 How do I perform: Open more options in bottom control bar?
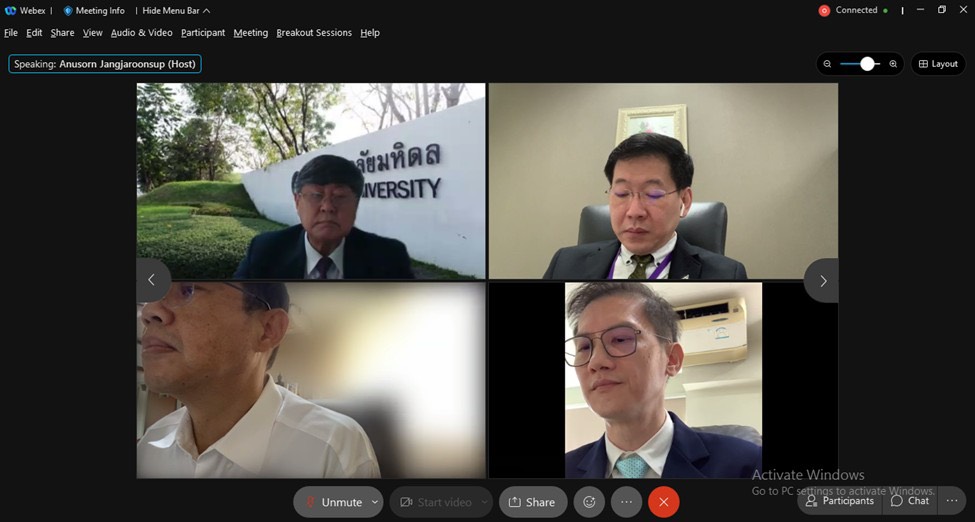(x=626, y=502)
